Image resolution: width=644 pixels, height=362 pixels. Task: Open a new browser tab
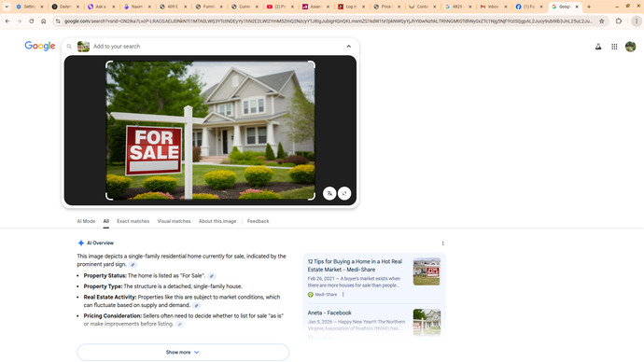tap(589, 7)
